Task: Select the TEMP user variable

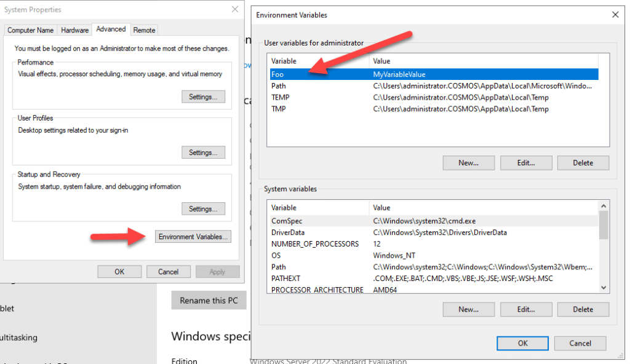Action: pos(369,97)
